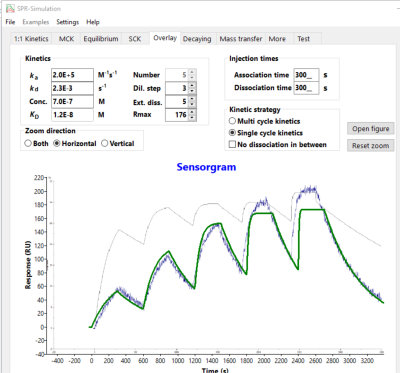This screenshot has height=373, width=400.
Task: Click the Rmax field showing 176
Action: pyautogui.click(x=177, y=115)
